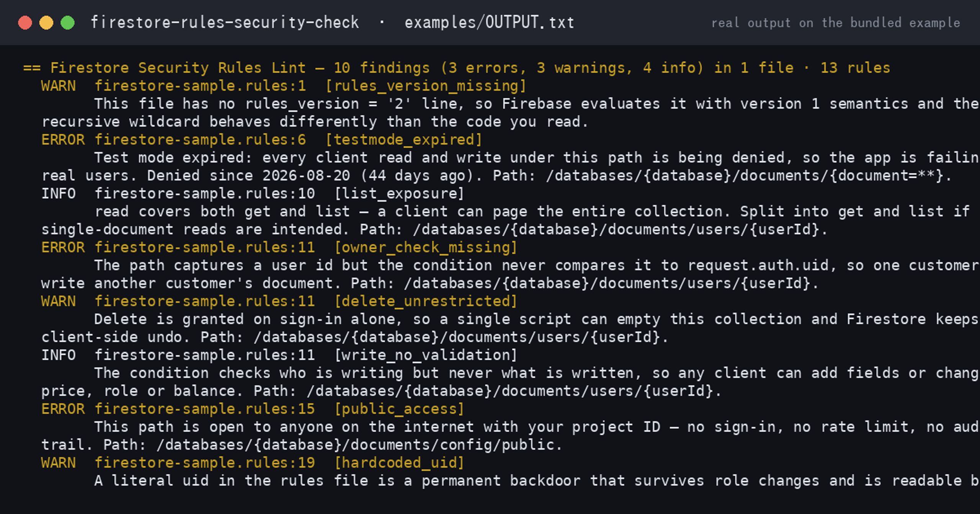
Task: Click 'real output on the bundled example' caption
Action: (836, 23)
